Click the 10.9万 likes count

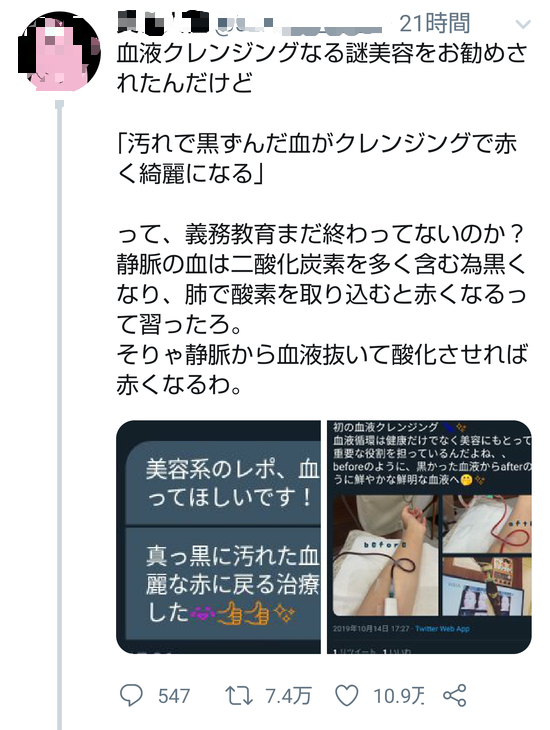399,696
